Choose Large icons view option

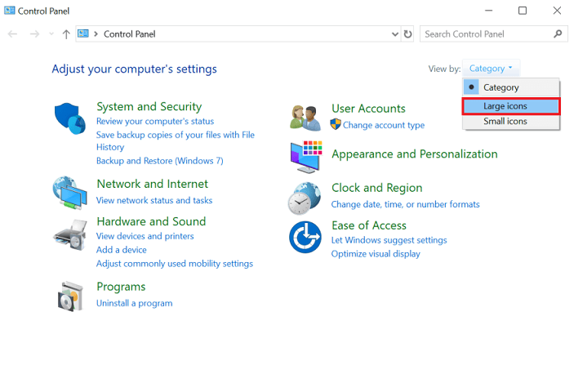click(511, 106)
